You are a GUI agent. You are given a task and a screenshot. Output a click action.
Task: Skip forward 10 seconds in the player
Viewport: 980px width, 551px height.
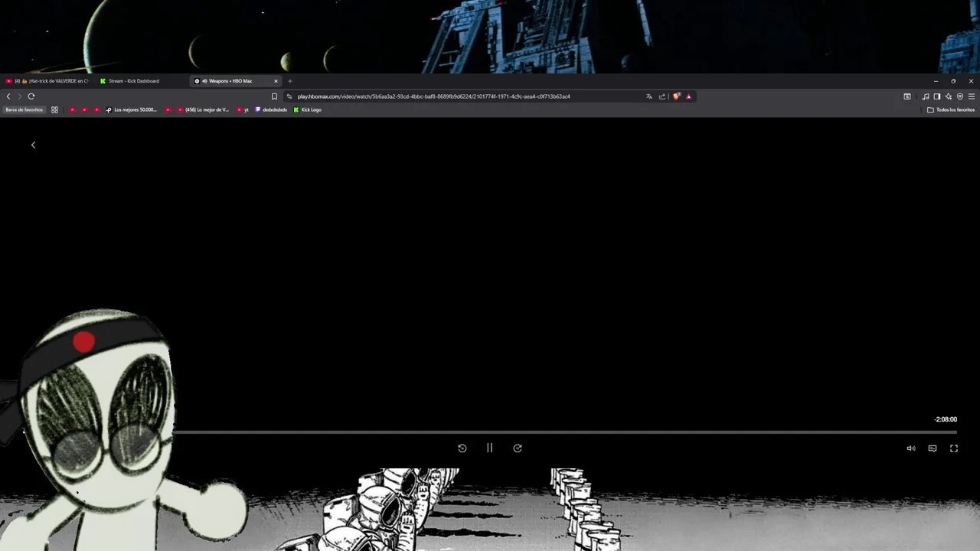click(x=518, y=448)
